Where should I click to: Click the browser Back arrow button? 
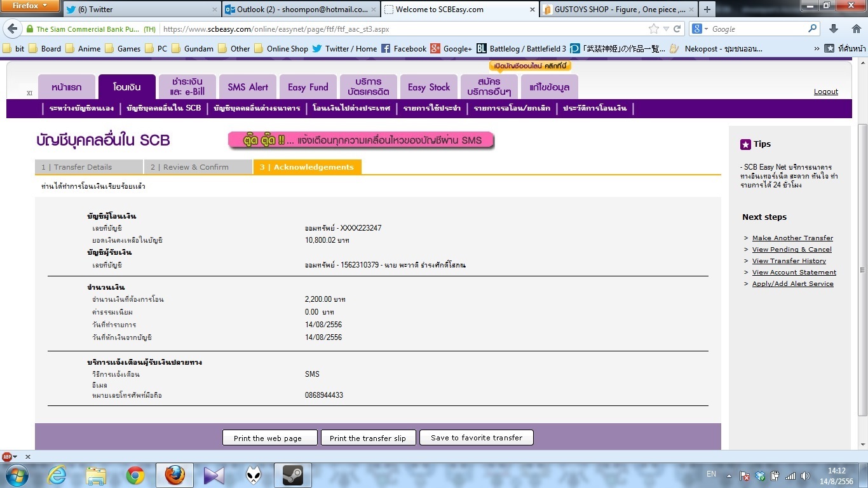[x=11, y=29]
